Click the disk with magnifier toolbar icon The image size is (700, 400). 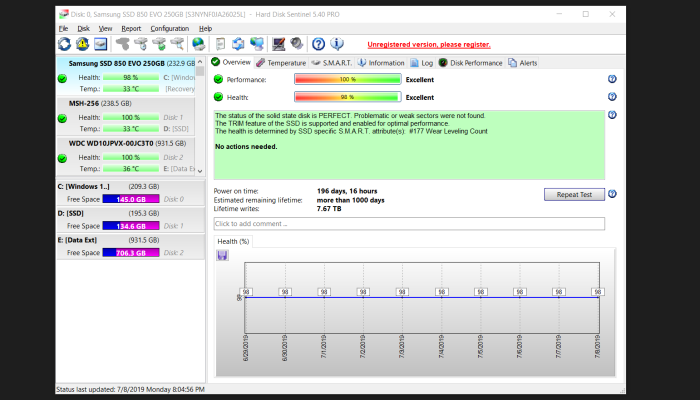(177, 44)
